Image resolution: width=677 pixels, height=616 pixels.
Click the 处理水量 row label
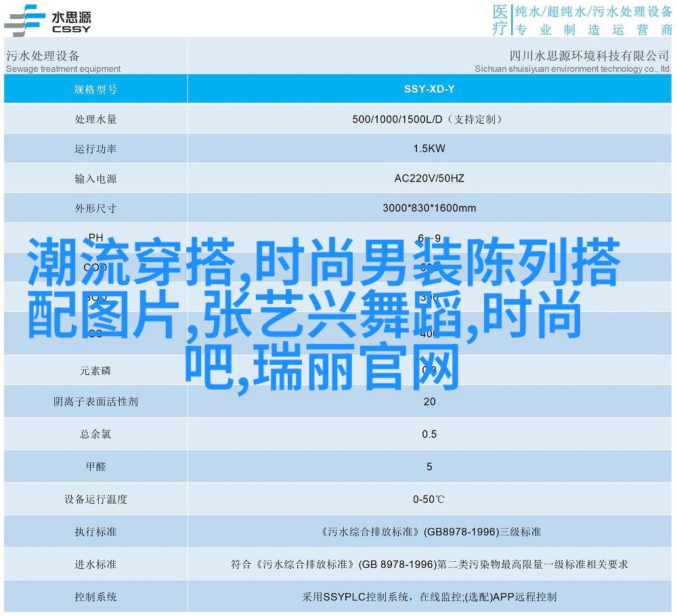point(95,119)
